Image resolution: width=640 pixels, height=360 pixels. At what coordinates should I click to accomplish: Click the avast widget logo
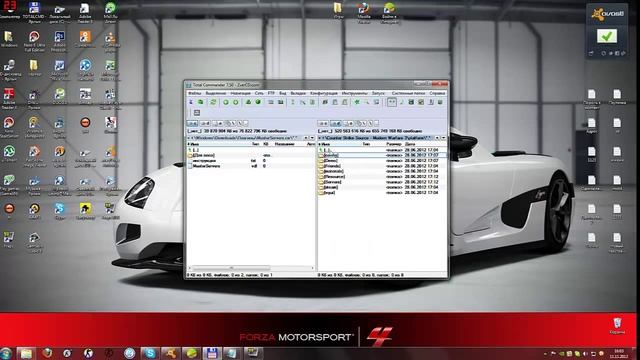click(x=607, y=14)
